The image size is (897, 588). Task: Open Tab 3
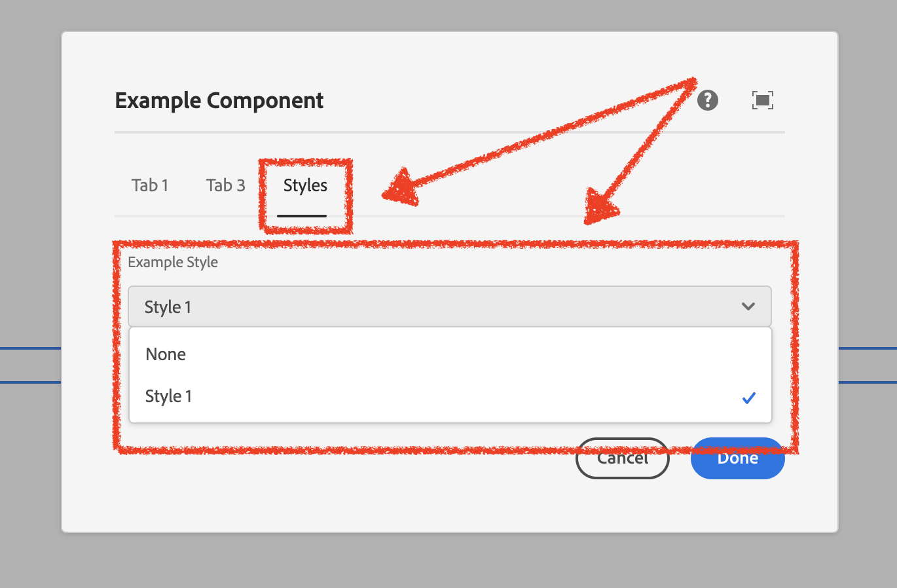pos(226,185)
